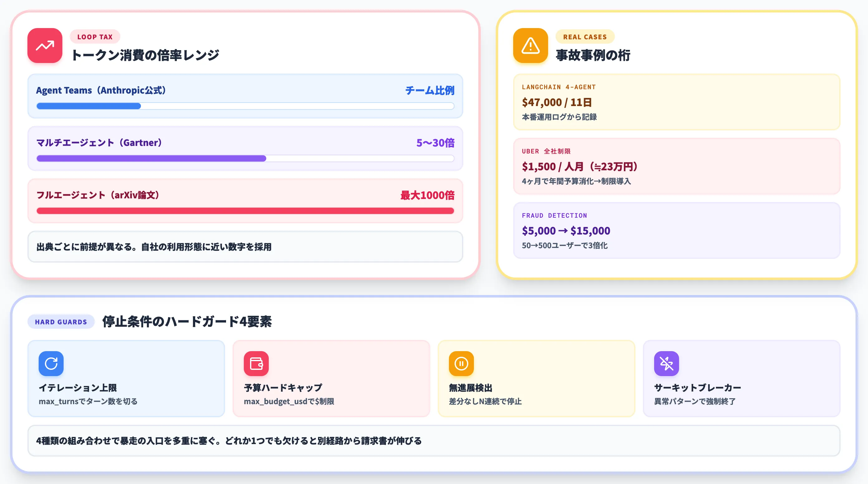
Task: Click the heading 停止条件のハードガード4要素
Action: click(187, 322)
